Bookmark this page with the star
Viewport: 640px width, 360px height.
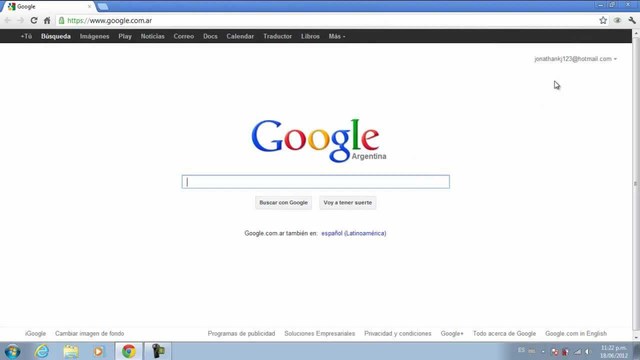coord(603,20)
